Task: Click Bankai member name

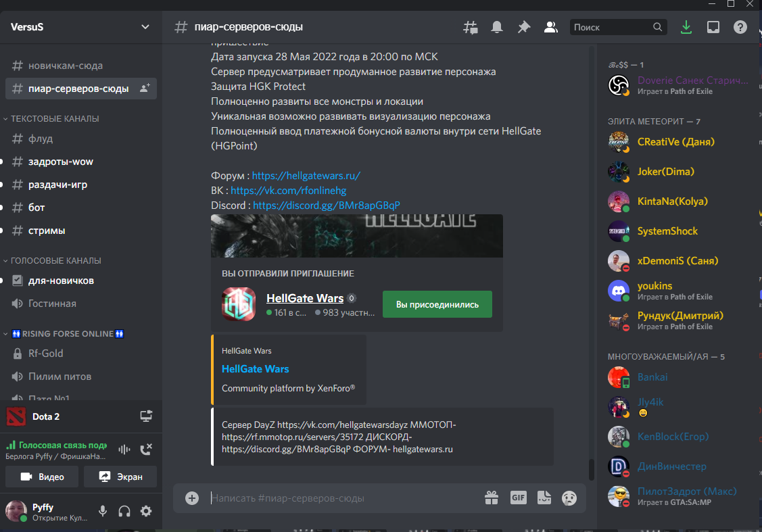Action: click(x=652, y=377)
